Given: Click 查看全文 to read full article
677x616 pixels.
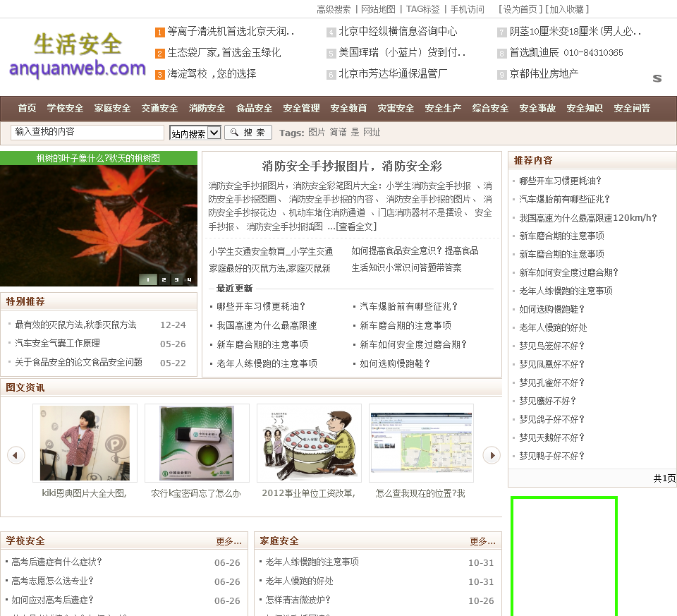Looking at the screenshot, I should tap(356, 227).
